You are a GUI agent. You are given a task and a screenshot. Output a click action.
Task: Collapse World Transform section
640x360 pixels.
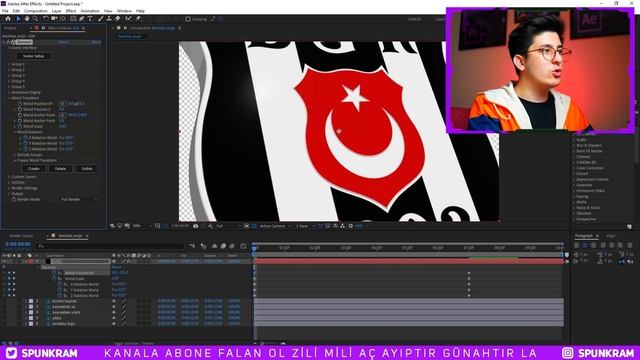(x=9, y=98)
